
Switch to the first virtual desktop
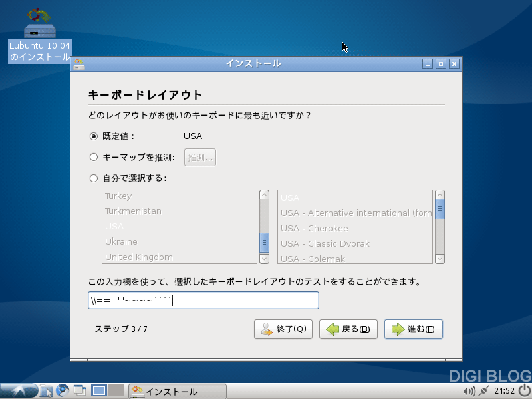coord(98,391)
